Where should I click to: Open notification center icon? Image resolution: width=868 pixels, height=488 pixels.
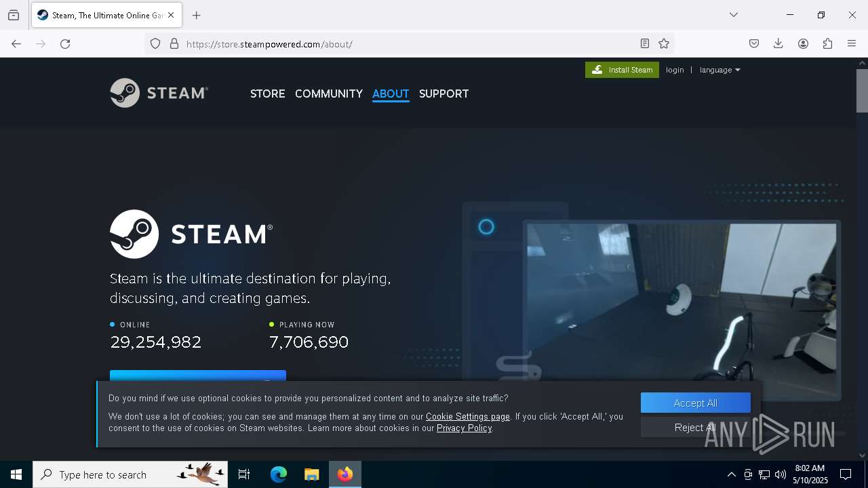pos(846,474)
